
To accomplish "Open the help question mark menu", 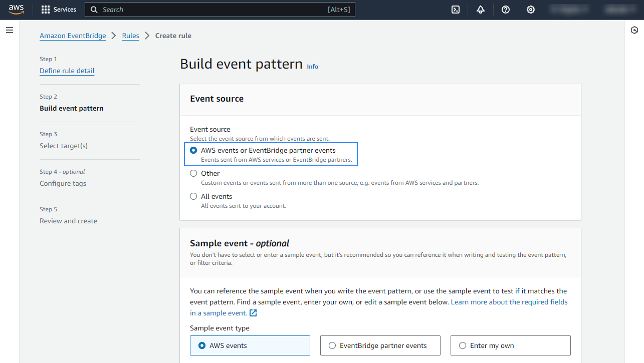I will 506,10.
